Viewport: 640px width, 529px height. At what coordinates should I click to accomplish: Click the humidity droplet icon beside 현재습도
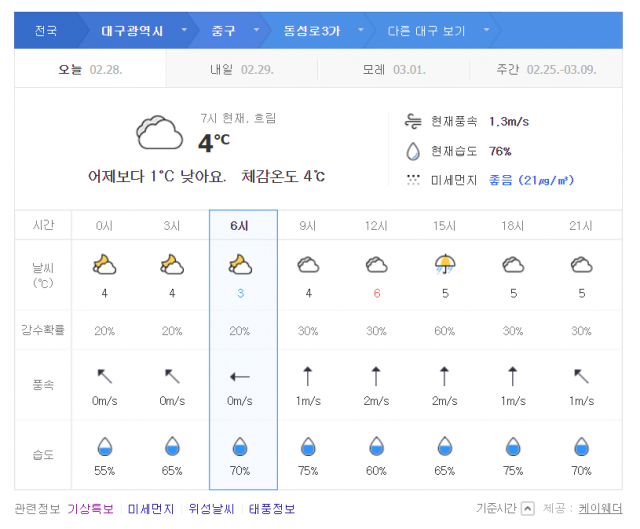tap(413, 151)
